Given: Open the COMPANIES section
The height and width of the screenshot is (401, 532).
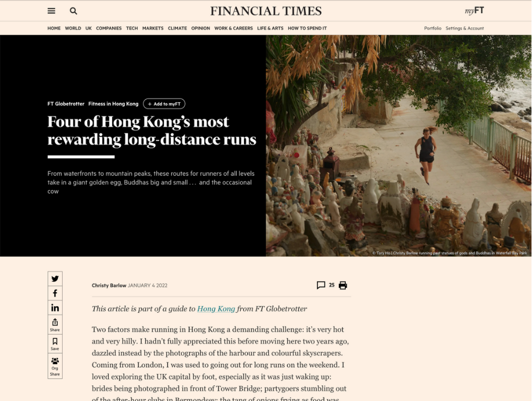Looking at the screenshot, I should (x=108, y=28).
